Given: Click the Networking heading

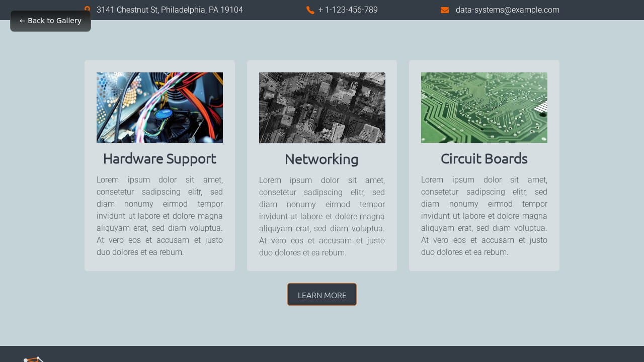Looking at the screenshot, I should [321, 159].
